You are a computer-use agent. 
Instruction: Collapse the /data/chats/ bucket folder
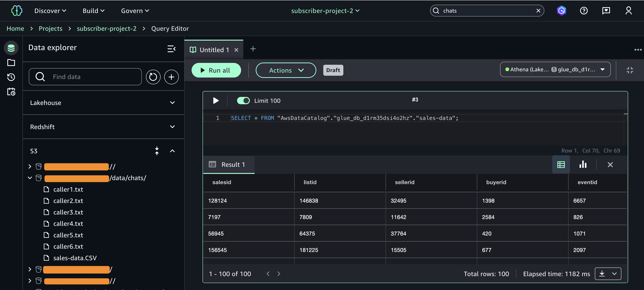30,178
